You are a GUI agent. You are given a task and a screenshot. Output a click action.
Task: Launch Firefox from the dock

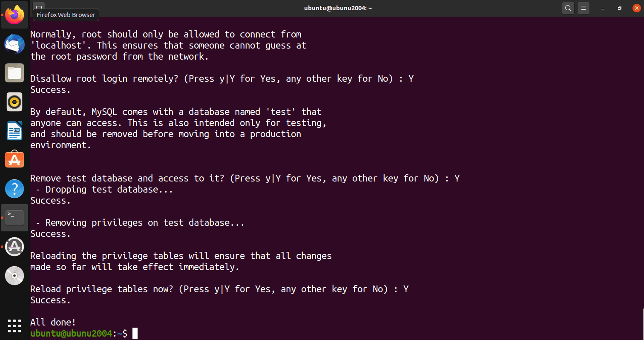coord(14,15)
